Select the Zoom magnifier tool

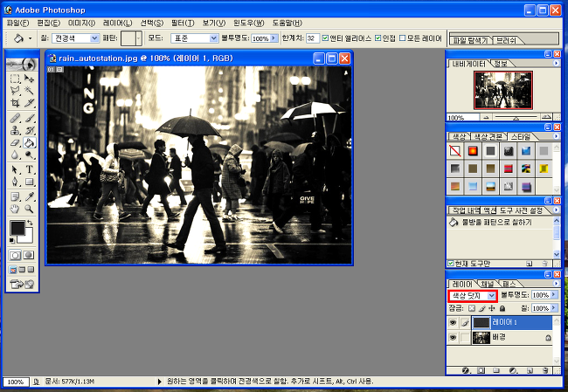click(x=29, y=209)
